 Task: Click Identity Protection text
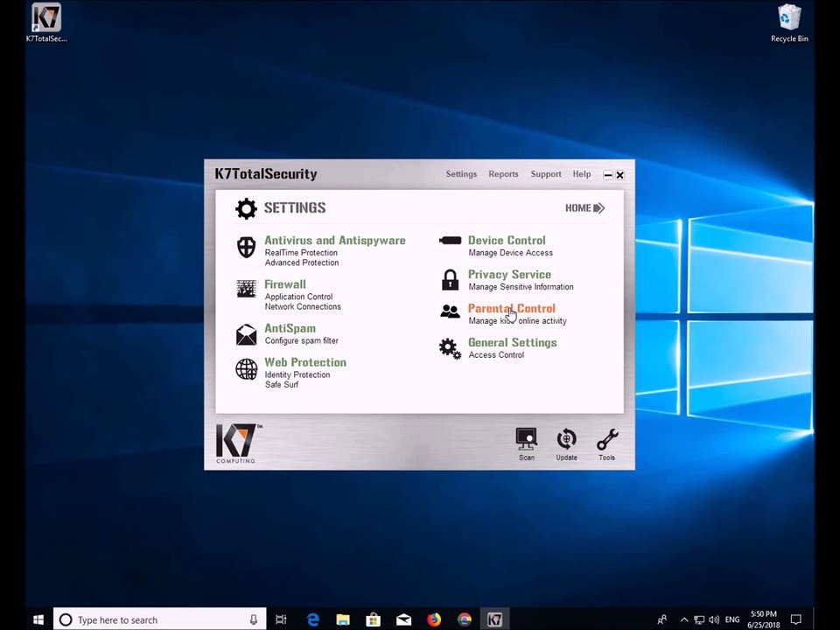pos(297,375)
